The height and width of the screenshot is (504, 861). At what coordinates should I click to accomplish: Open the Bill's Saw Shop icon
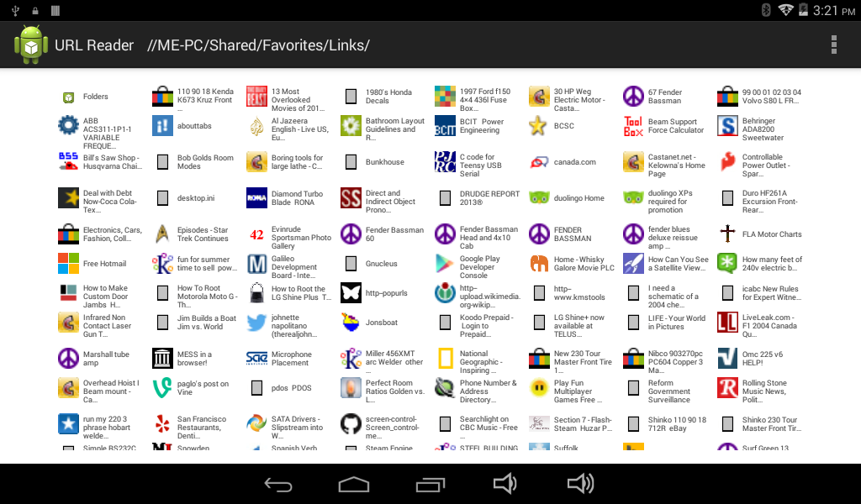68,162
